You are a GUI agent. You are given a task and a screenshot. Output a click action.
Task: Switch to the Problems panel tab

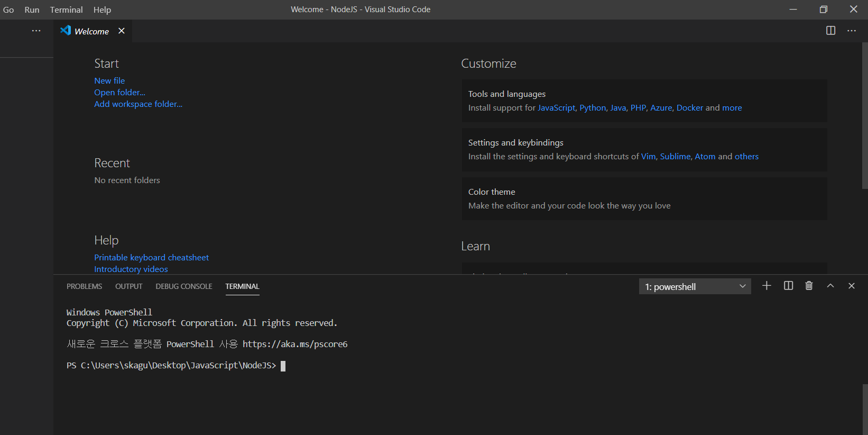click(84, 286)
